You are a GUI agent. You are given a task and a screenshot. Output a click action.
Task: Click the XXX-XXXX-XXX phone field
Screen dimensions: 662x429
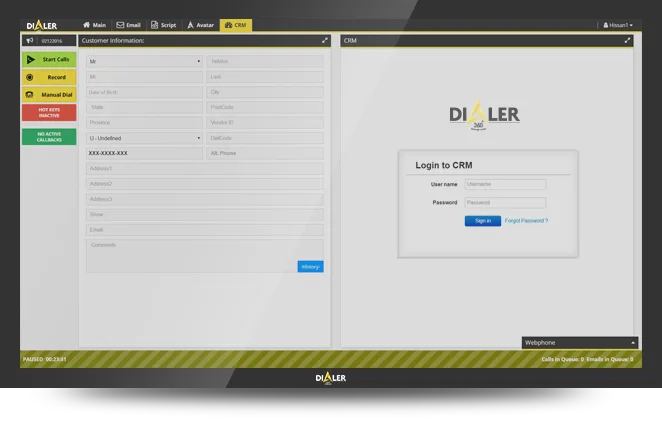(x=144, y=153)
